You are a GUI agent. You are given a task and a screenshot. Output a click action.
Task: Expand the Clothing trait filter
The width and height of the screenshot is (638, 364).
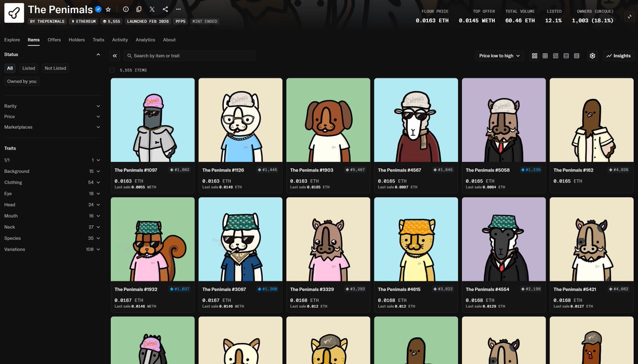coord(52,182)
